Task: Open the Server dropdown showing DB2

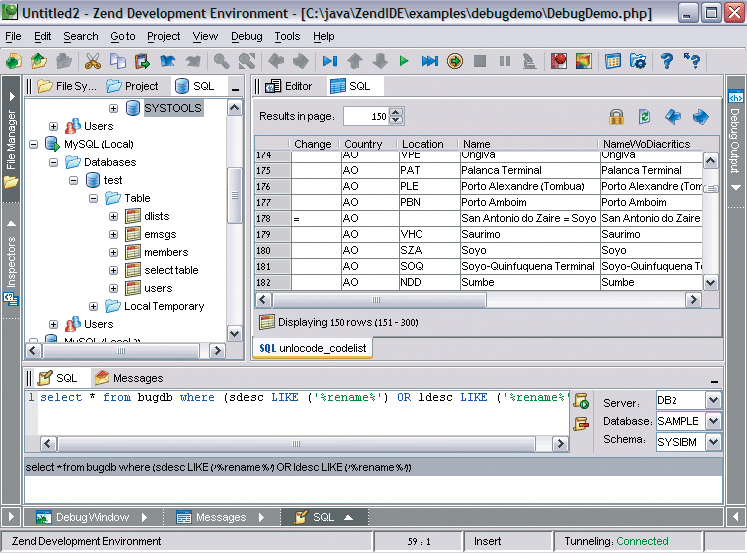Action: pos(713,400)
